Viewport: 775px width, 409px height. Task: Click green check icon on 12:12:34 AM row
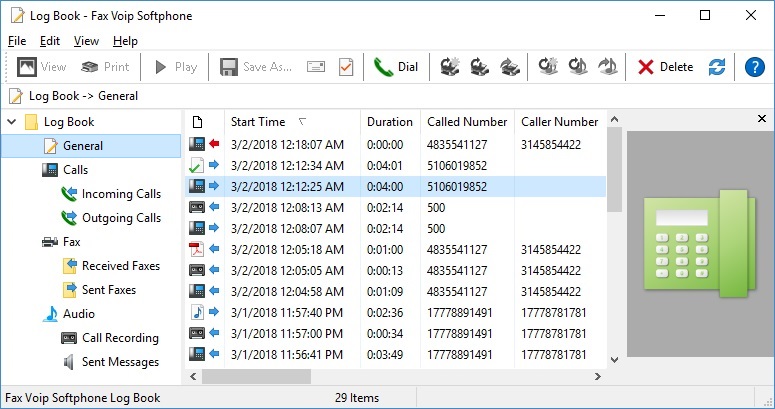(x=197, y=165)
